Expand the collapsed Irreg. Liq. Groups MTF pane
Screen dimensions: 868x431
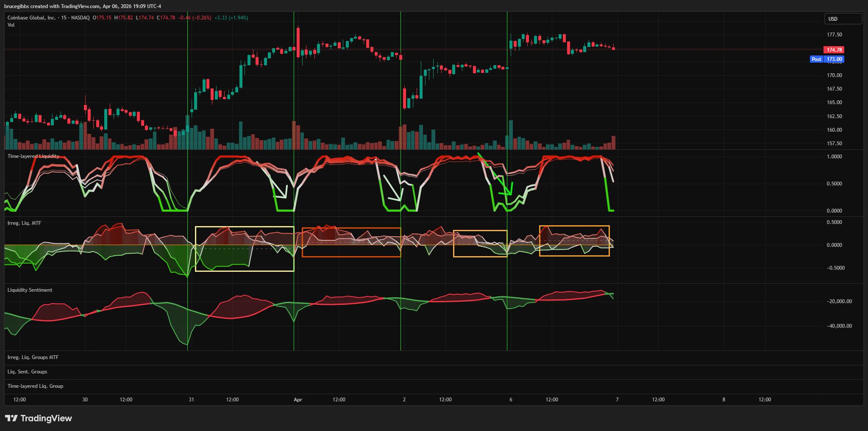click(x=33, y=357)
